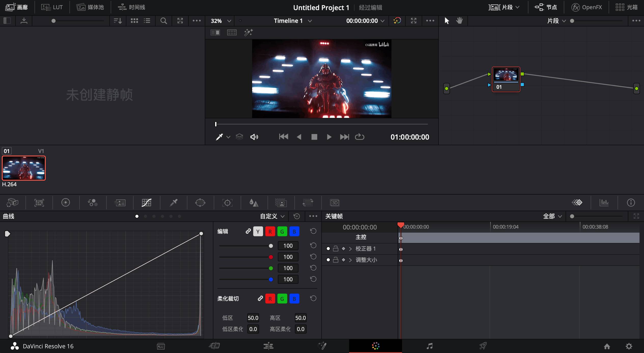Open the Tracker palette
The width and height of the screenshot is (644, 353).
point(227,203)
